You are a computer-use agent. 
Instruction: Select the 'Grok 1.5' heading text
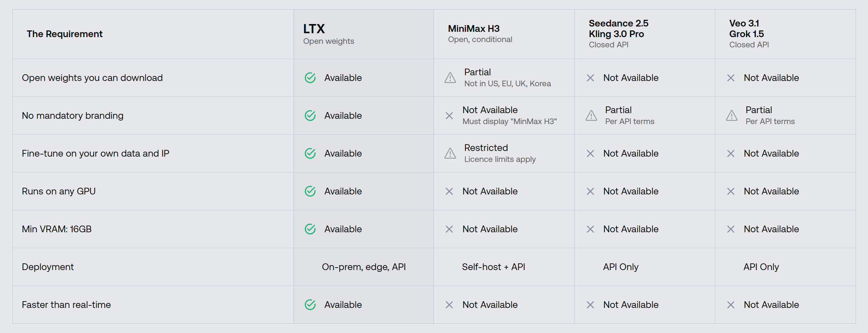[x=747, y=34]
